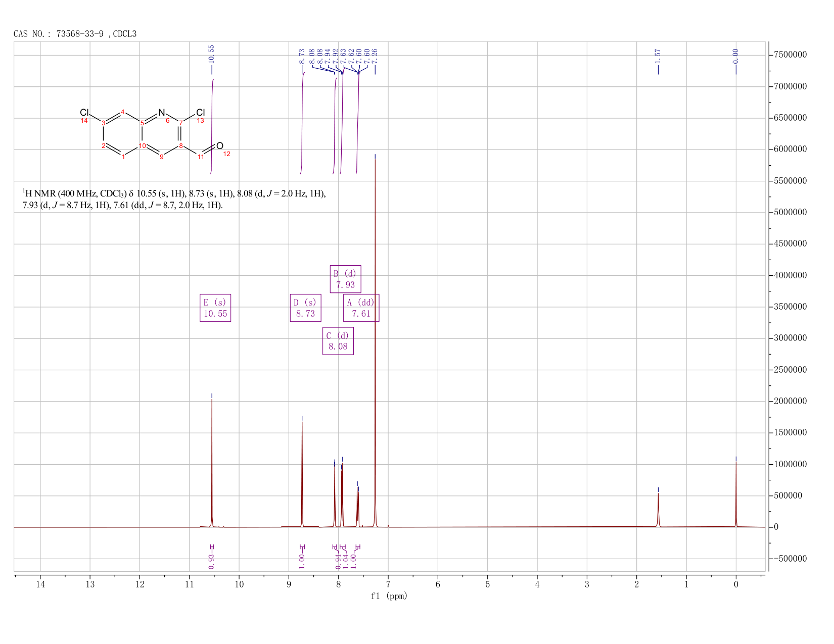Image resolution: width=834 pixels, height=644 pixels.
Task: Click the 7500000 intensity axis tick label
Action: pyautogui.click(x=790, y=55)
